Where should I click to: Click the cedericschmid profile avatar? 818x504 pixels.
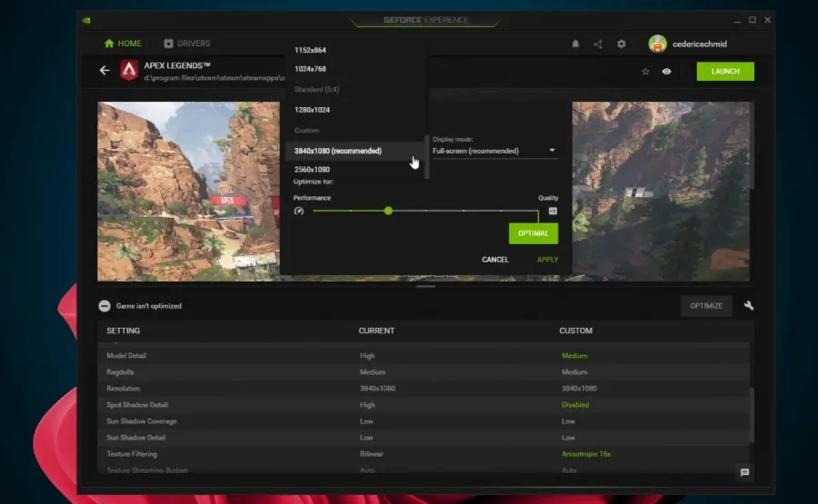click(657, 44)
